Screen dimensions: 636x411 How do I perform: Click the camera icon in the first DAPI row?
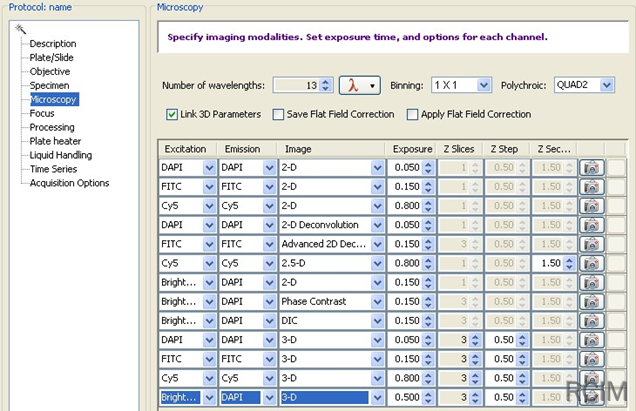click(591, 168)
